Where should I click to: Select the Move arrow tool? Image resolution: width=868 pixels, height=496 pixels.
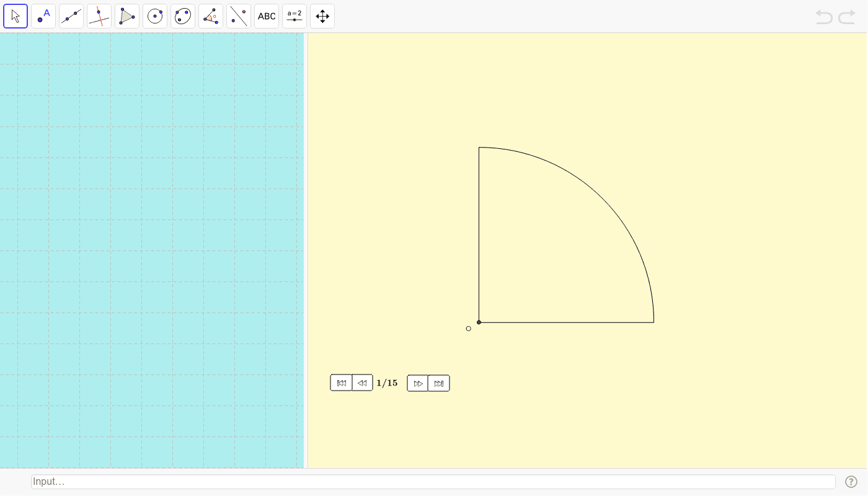[x=15, y=16]
